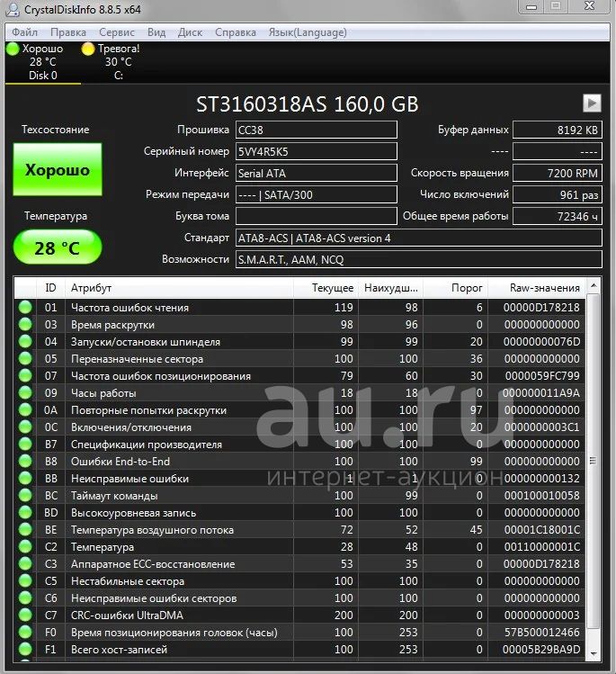Click status dot for Часы работы

(x=25, y=393)
